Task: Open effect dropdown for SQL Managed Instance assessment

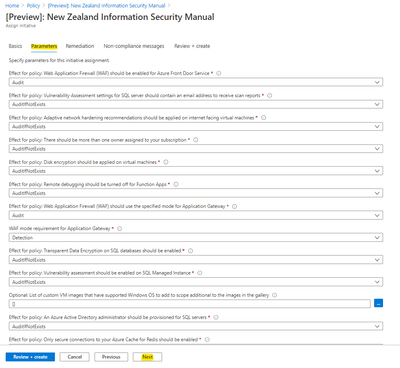Action: click(x=196, y=282)
